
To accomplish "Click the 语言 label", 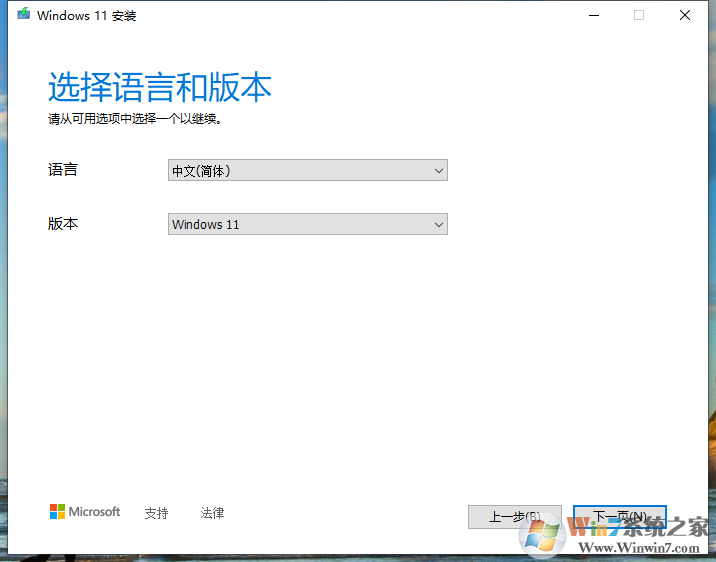I will [63, 170].
